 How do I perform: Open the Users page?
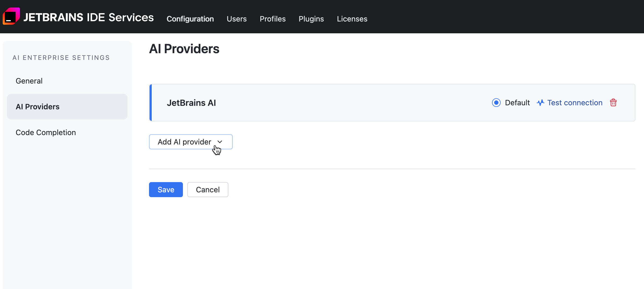[237, 19]
